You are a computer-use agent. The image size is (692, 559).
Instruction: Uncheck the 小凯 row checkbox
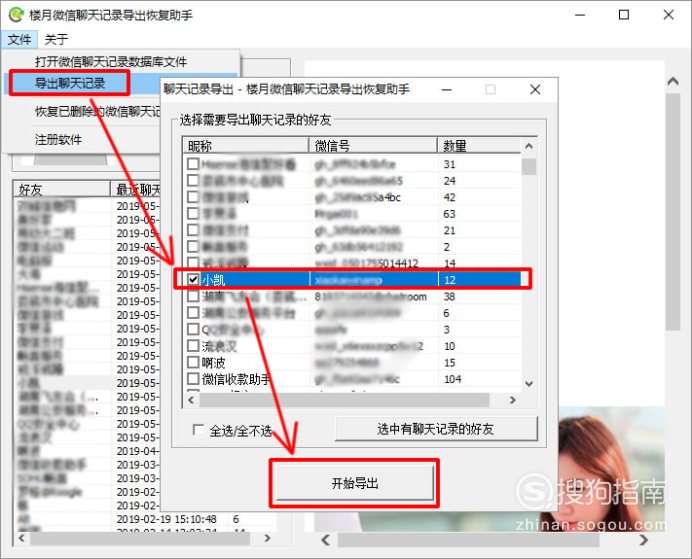point(193,279)
